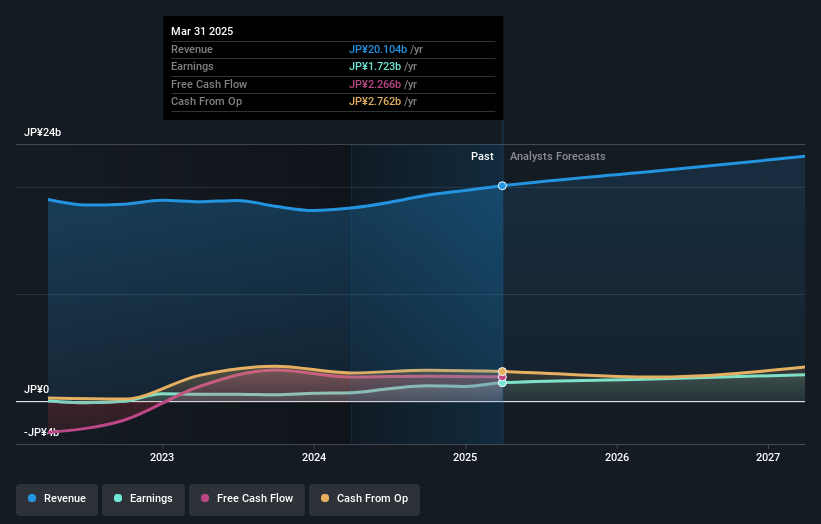The width and height of the screenshot is (821, 524).
Task: Click the Revenue row label in tooltip
Action: tap(192, 49)
